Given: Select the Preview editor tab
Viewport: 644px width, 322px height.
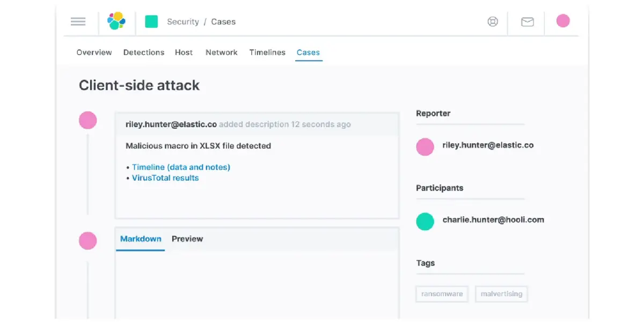Looking at the screenshot, I should 187,239.
